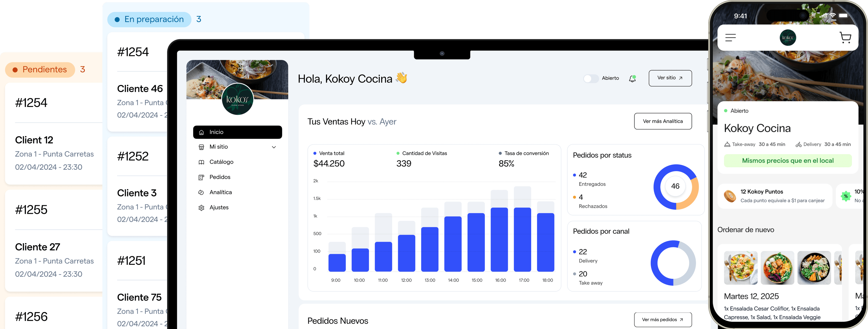Select the Pendientes status tab
The width and height of the screenshot is (868, 329).
[x=40, y=70]
